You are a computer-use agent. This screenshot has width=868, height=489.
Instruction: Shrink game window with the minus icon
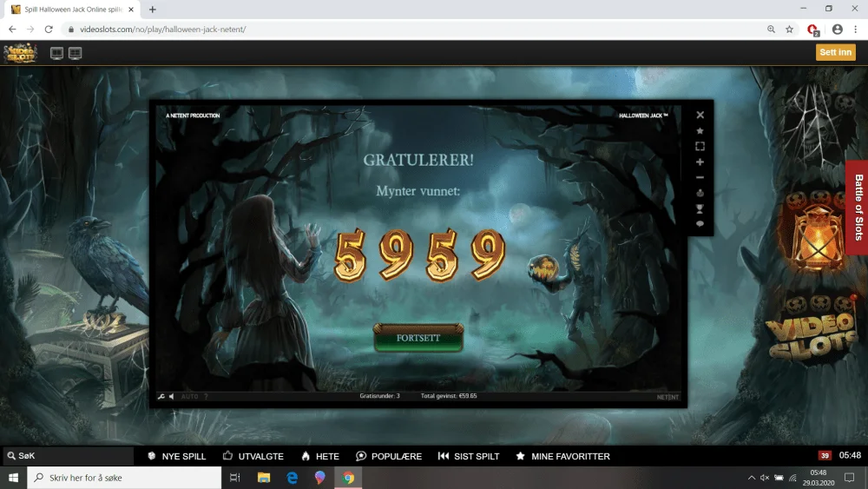(700, 177)
